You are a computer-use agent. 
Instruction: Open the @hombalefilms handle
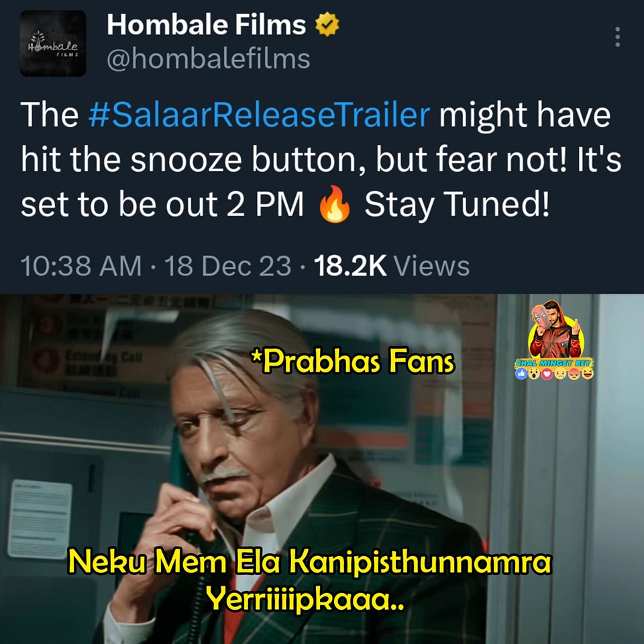tap(208, 59)
